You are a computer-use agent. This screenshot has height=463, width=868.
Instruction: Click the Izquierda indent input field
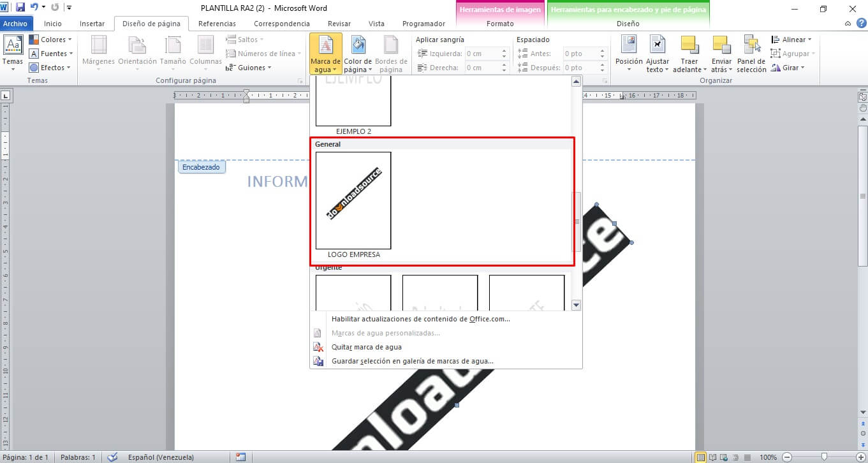[482, 54]
